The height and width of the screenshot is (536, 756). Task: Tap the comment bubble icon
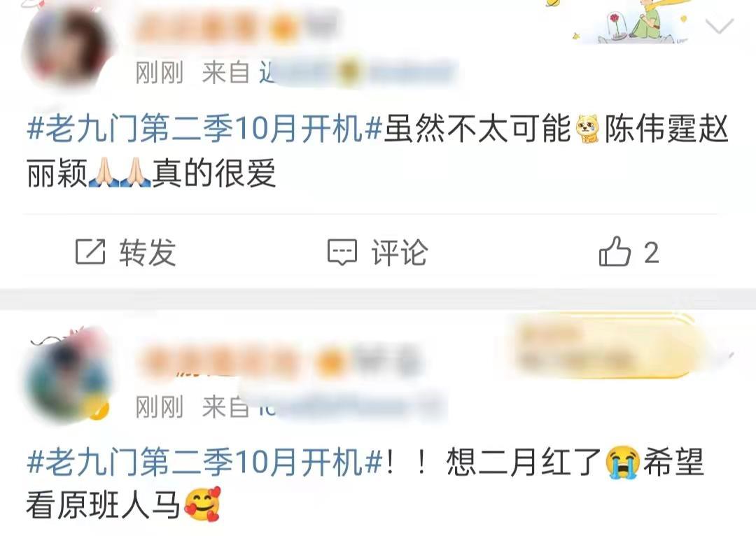(x=342, y=252)
